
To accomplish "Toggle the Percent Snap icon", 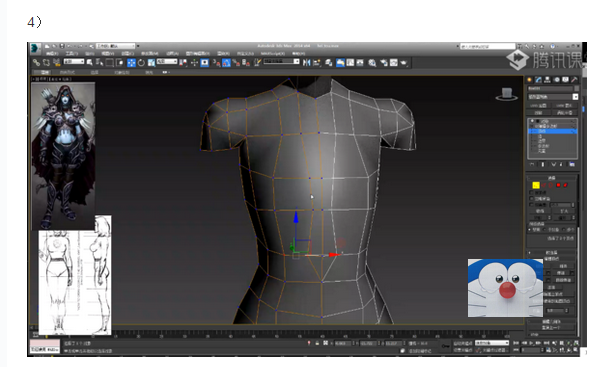I will point(236,62).
